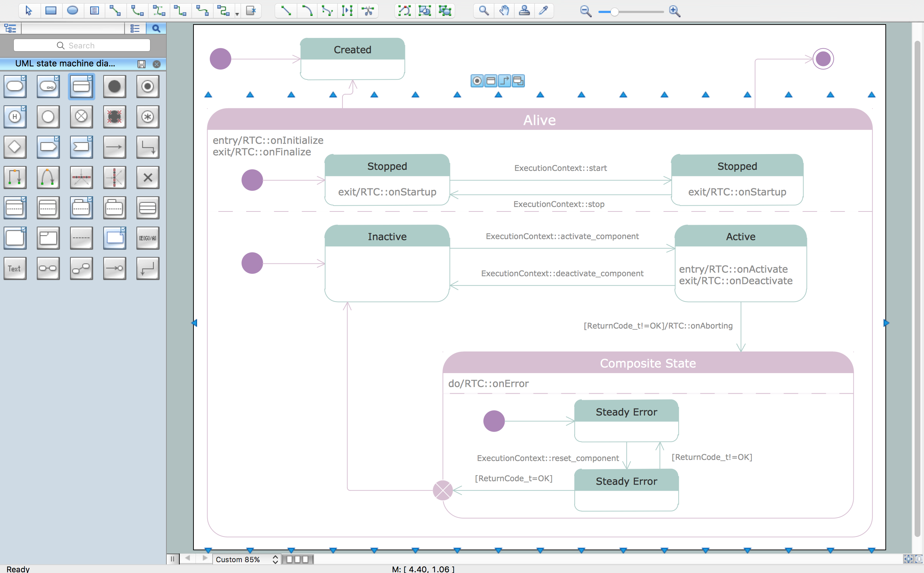Select the Search input in sidebar
Viewport: 924px width, 573px height.
(x=83, y=45)
